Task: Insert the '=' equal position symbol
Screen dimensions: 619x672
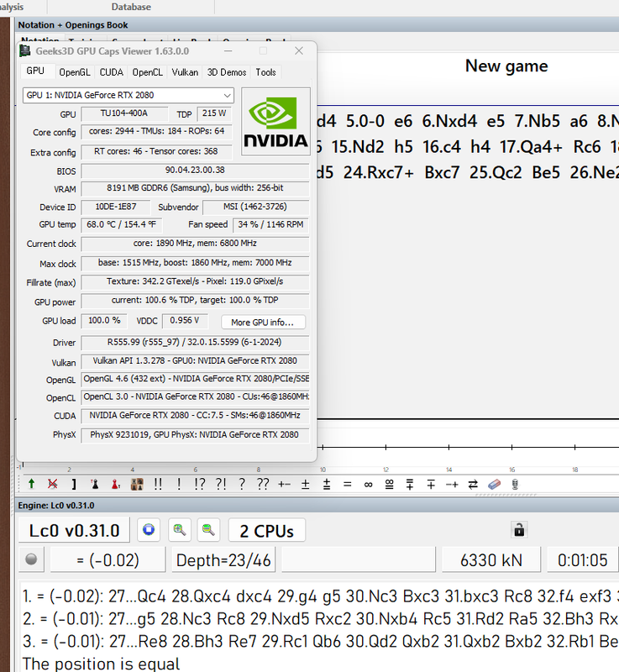Action: click(x=348, y=485)
